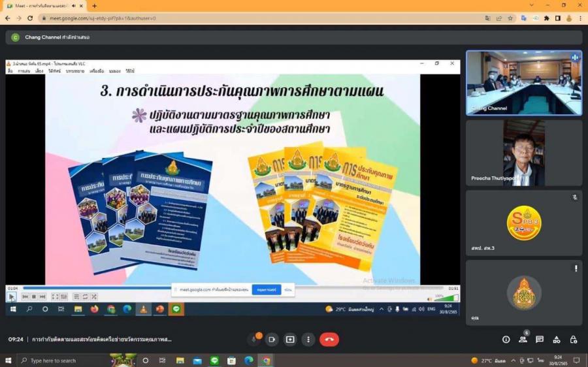Show the participants list panel
Image resolution: width=588 pixels, height=367 pixels.
coord(523,340)
